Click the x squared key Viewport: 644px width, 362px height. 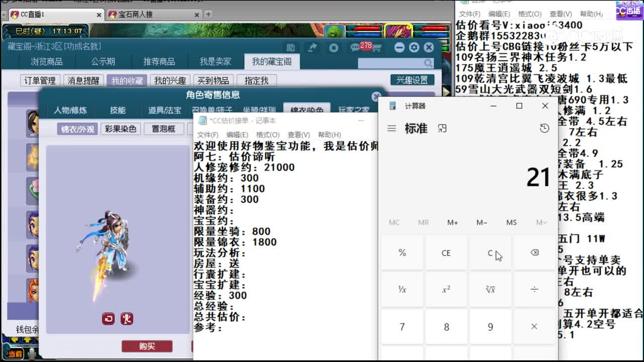(x=446, y=290)
